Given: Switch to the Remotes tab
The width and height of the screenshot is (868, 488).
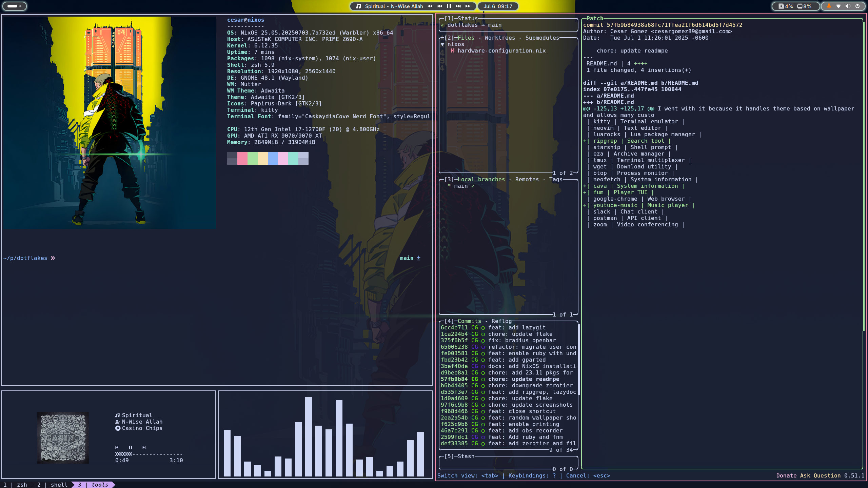Looking at the screenshot, I should (527, 179).
